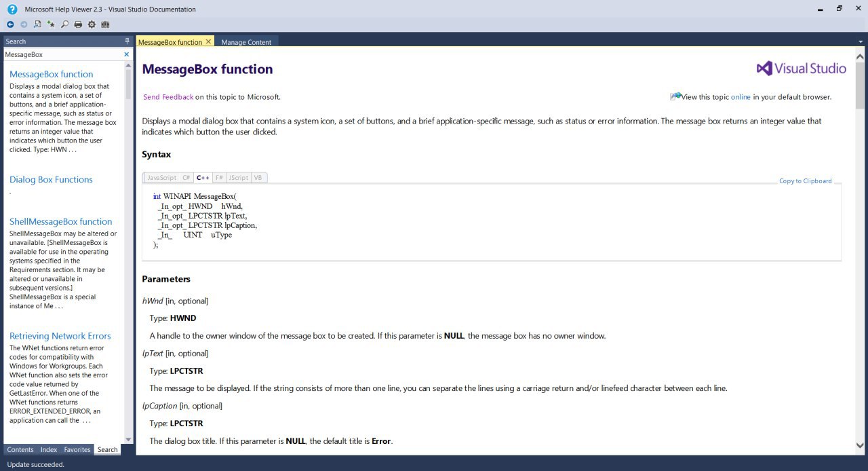
Task: Toggle the Search panel auto-hide pin
Action: (127, 41)
